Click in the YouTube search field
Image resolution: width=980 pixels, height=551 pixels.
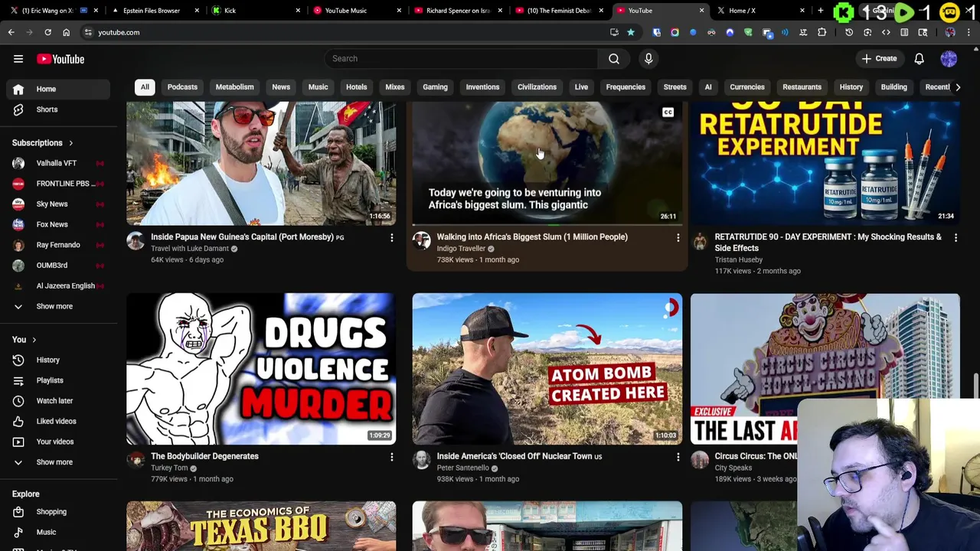(461, 59)
